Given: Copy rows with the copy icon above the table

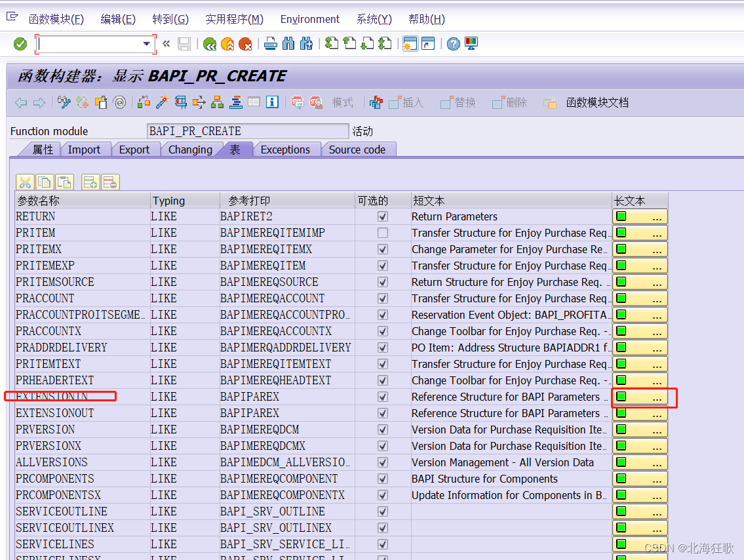Looking at the screenshot, I should 45,182.
